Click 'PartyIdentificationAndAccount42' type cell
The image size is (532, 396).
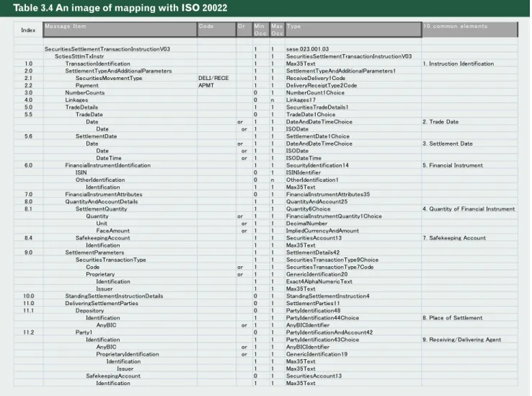(x=329, y=333)
